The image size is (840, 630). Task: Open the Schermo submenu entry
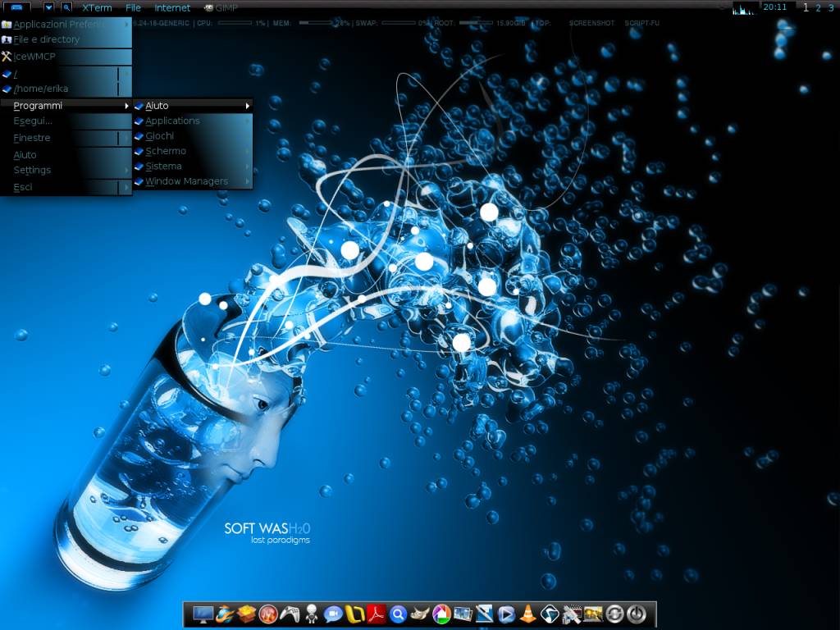(x=193, y=151)
